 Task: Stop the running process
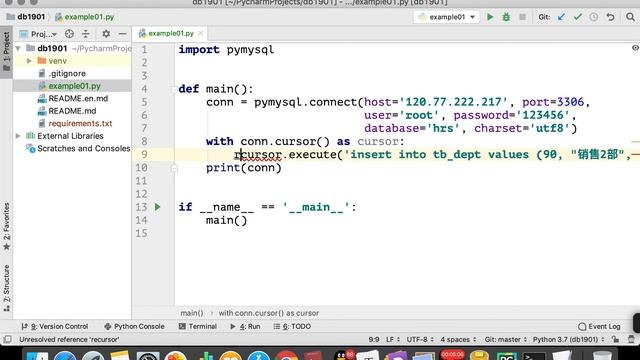point(522,17)
